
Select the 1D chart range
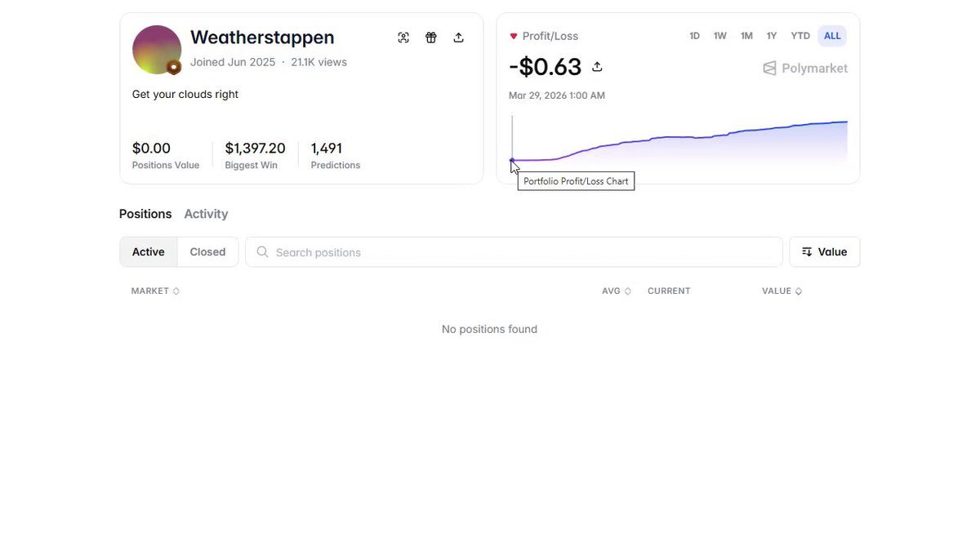694,36
